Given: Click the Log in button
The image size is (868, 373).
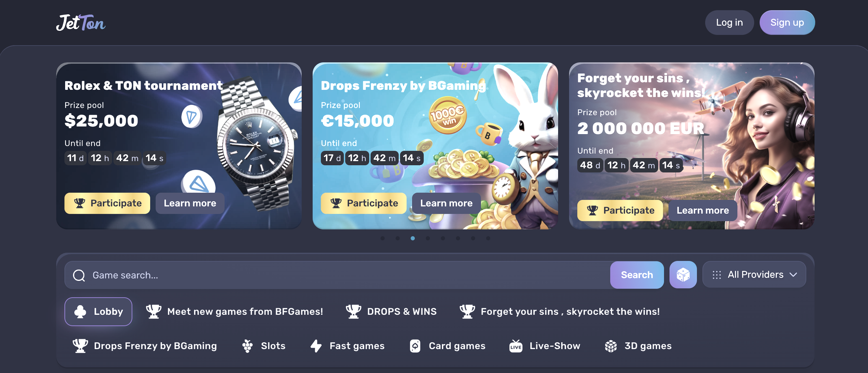Looking at the screenshot, I should coord(729,23).
